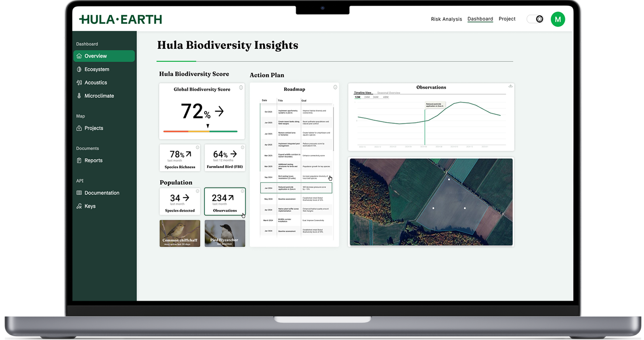The width and height of the screenshot is (644, 340).
Task: Open API Keys via the key icon
Action: pos(79,206)
